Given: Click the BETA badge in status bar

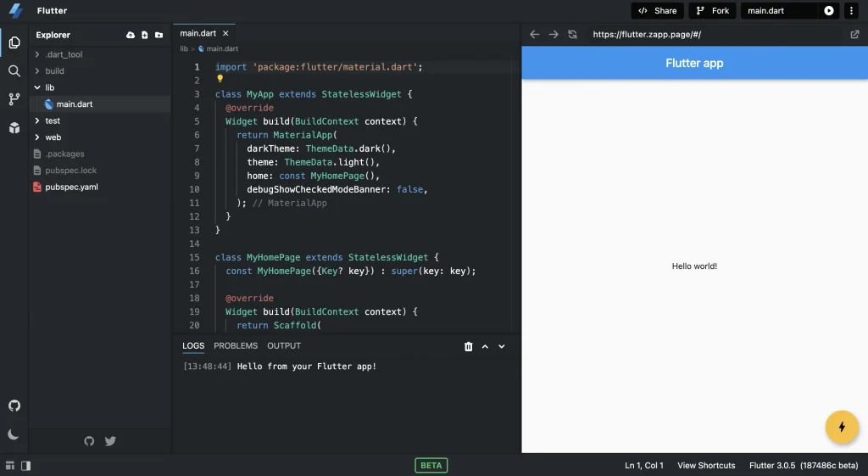Looking at the screenshot, I should point(431,466).
